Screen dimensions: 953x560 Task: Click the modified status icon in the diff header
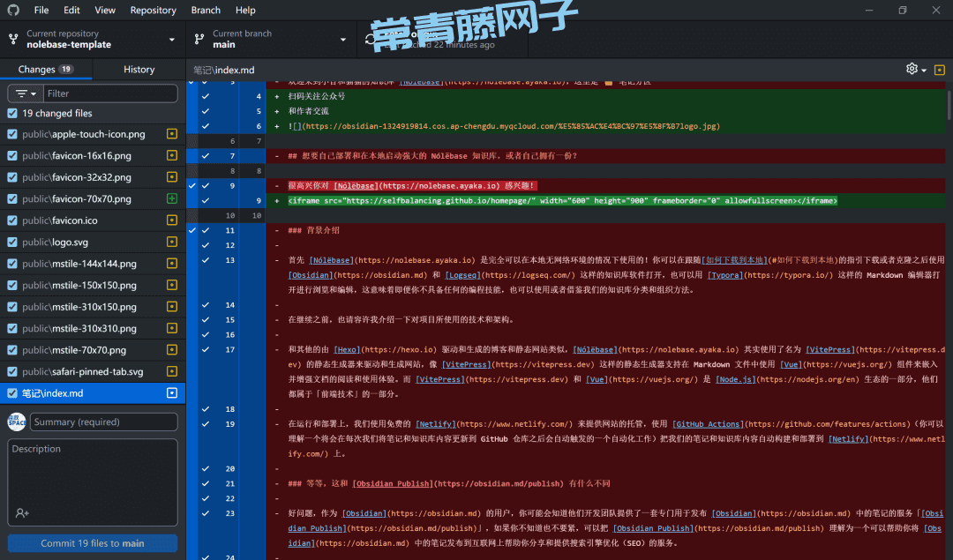(x=939, y=70)
